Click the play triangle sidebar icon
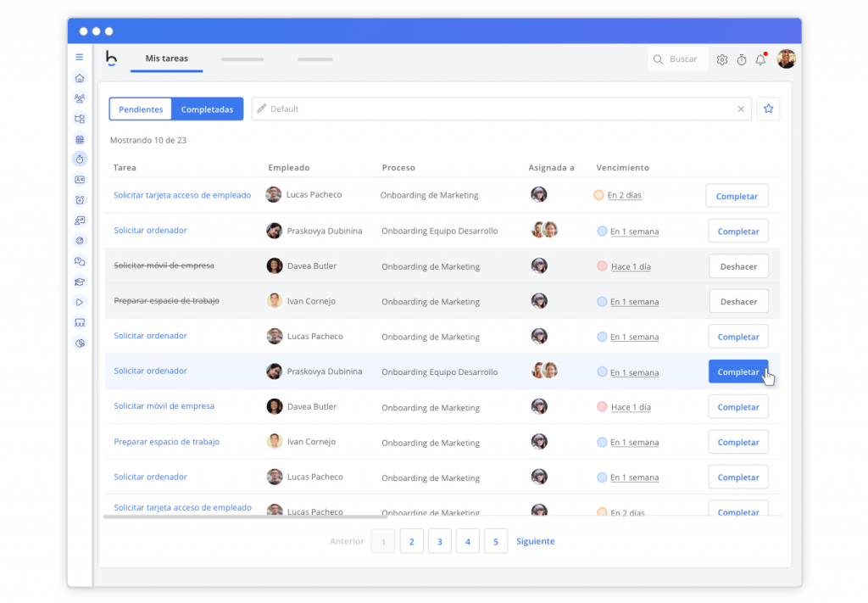The image size is (868, 603). click(x=80, y=302)
